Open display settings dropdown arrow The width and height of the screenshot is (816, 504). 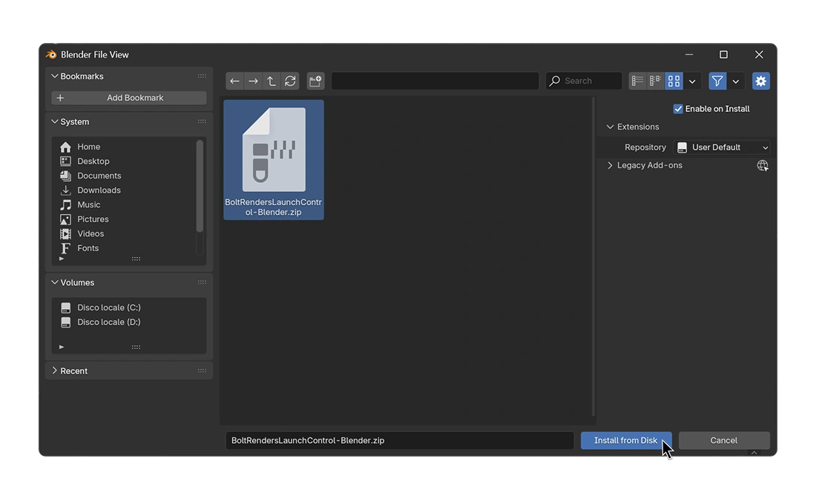pos(692,82)
